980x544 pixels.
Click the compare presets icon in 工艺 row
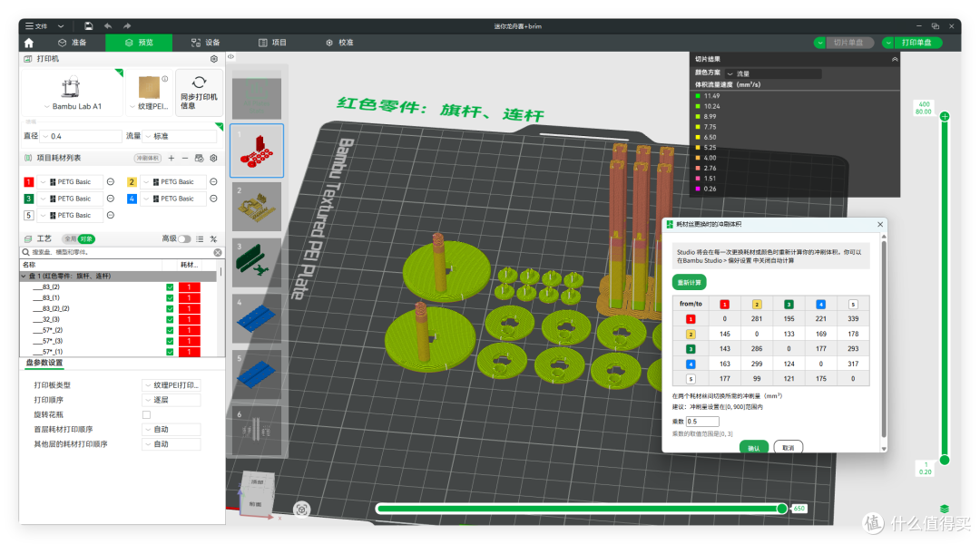[x=214, y=238]
